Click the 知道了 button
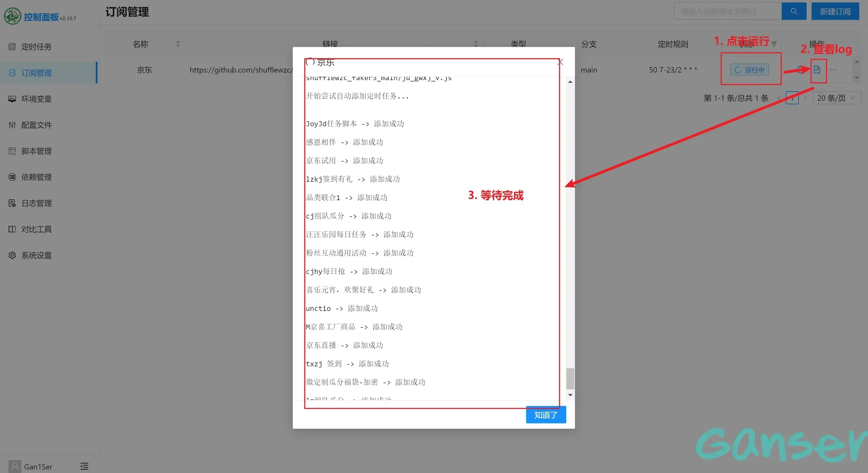Viewport: 868px width, 473px height. tap(546, 415)
